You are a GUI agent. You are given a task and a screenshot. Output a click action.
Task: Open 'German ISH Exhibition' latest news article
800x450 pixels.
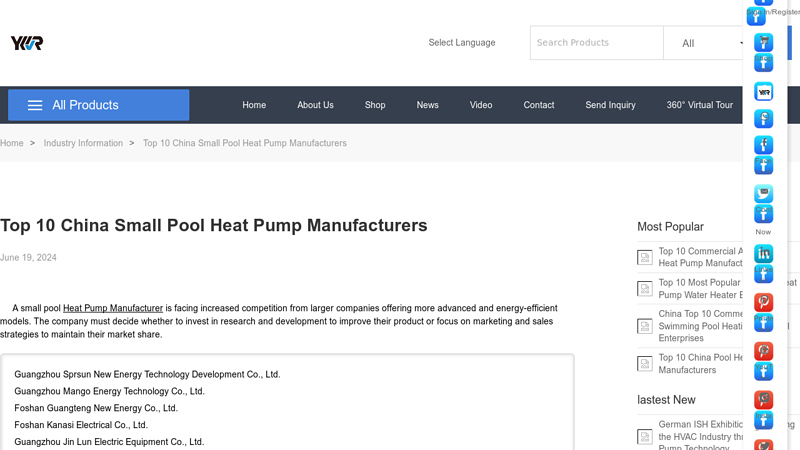(701, 436)
